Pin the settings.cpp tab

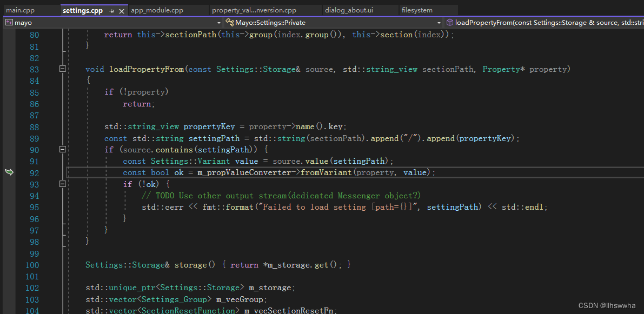point(111,10)
